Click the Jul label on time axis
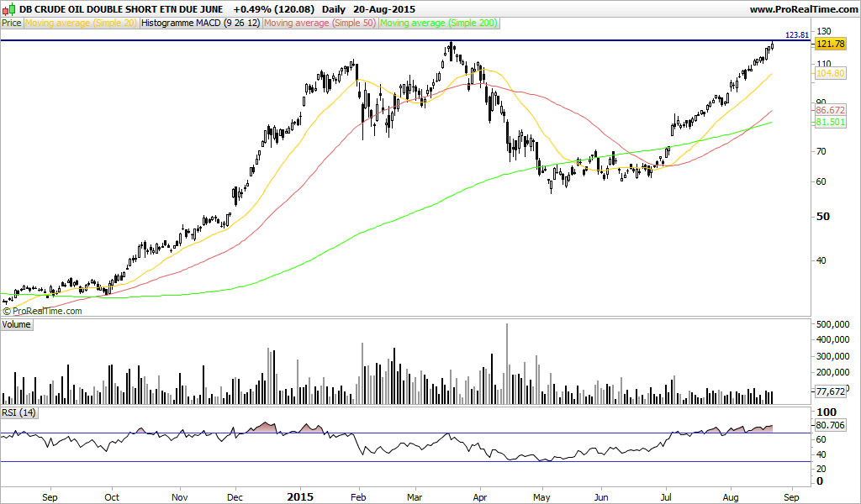The width and height of the screenshot is (861, 504). [666, 497]
